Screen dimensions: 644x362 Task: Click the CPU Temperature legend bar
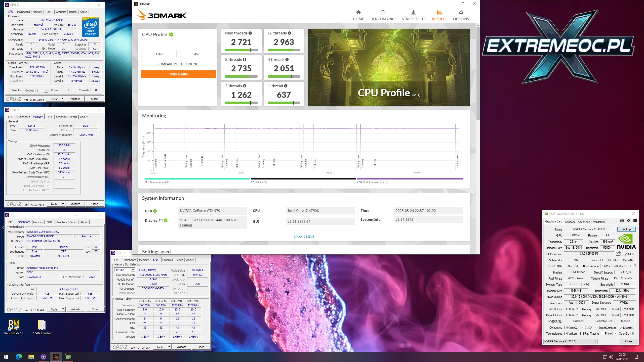click(197, 179)
